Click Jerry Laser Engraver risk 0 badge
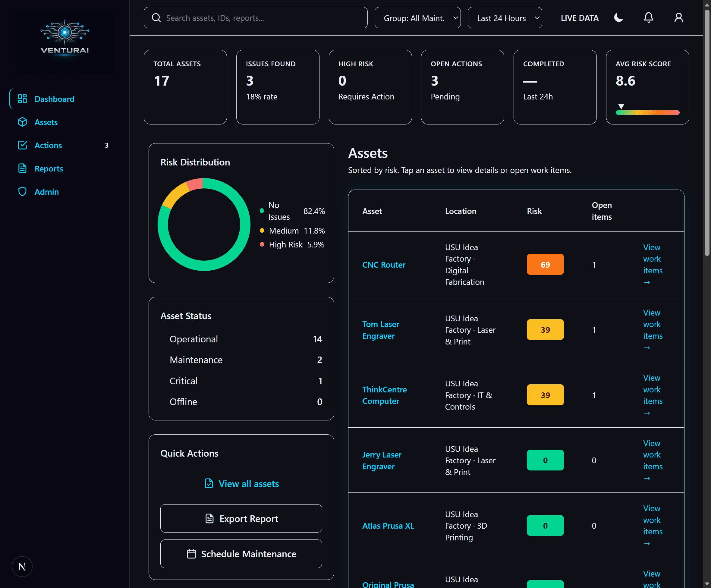This screenshot has height=588, width=711. click(545, 460)
